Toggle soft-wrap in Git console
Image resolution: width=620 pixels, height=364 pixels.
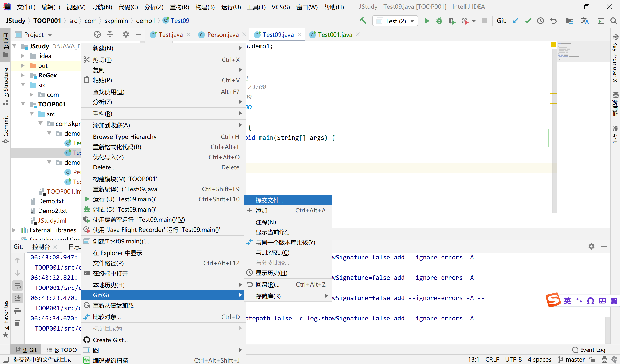click(17, 286)
